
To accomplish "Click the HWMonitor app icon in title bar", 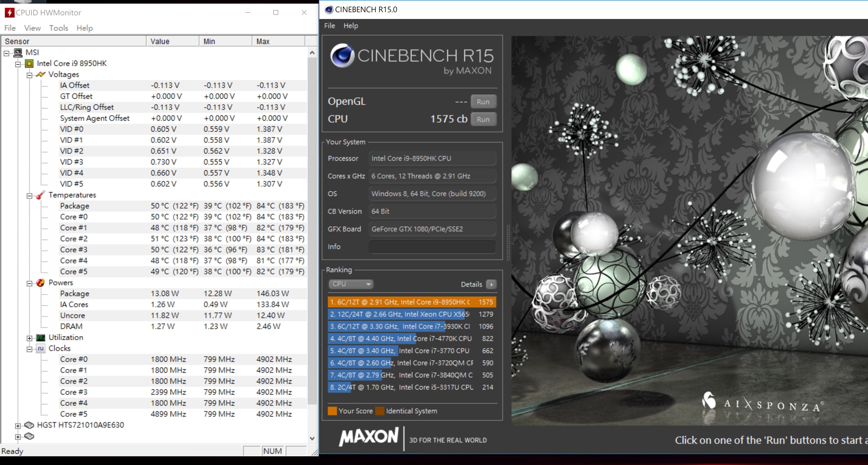I will tap(9, 13).
